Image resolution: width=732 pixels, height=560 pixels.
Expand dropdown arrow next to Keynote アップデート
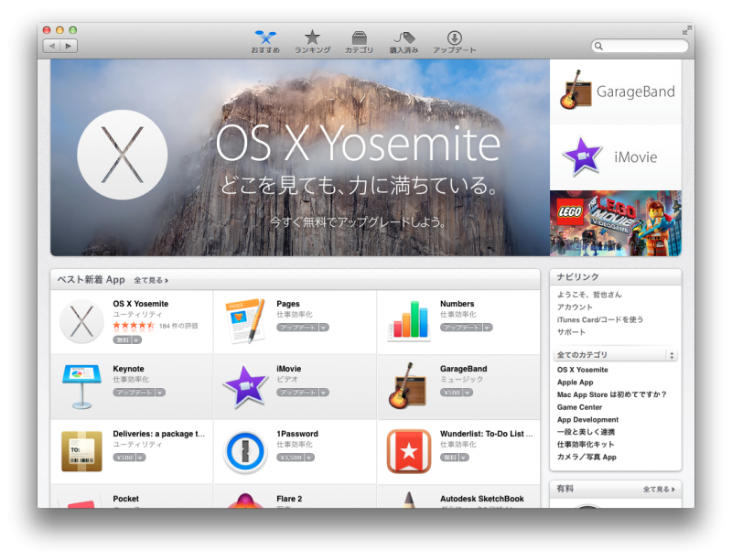tap(160, 392)
